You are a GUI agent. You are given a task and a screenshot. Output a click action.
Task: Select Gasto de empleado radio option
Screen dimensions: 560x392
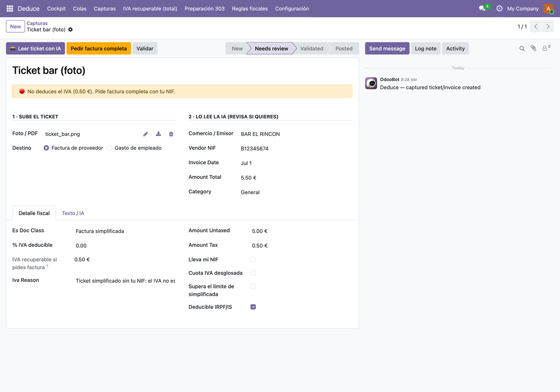110,148
